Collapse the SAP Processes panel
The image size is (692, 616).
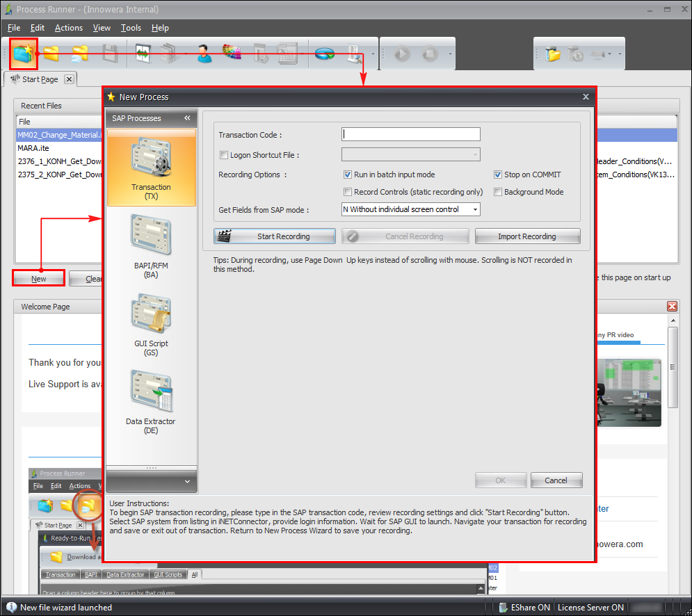[x=187, y=117]
